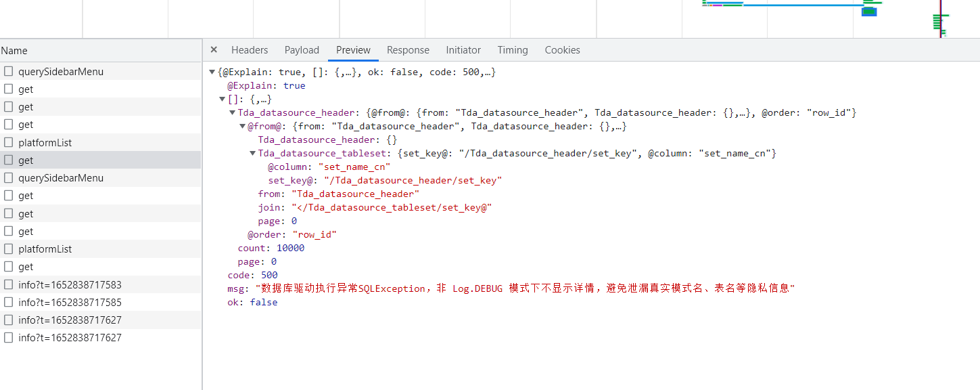Collapse the Tda_datasource_header node with @order
The width and height of the screenshot is (980, 390).
coord(233,113)
